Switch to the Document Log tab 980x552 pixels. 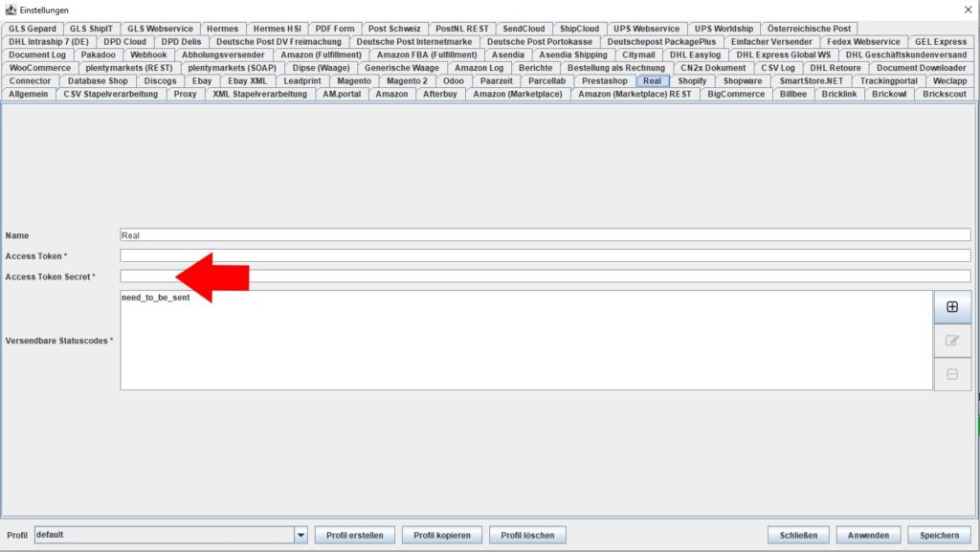[x=37, y=55]
